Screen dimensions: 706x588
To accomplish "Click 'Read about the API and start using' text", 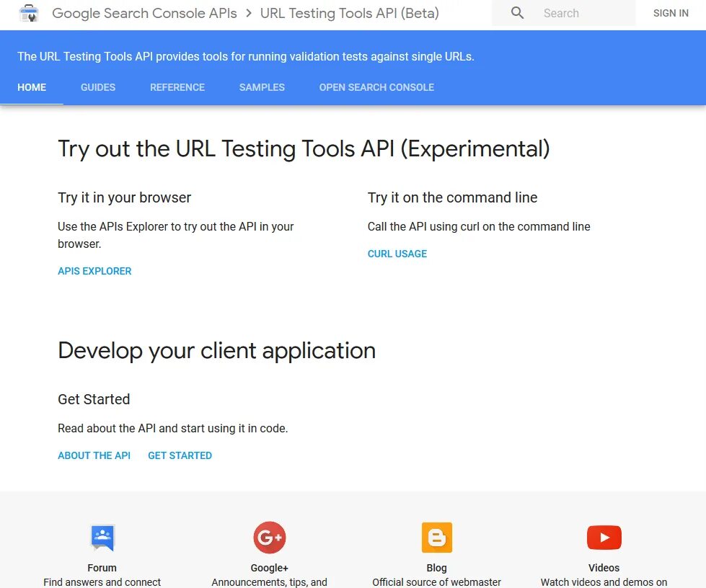I will pos(172,428).
